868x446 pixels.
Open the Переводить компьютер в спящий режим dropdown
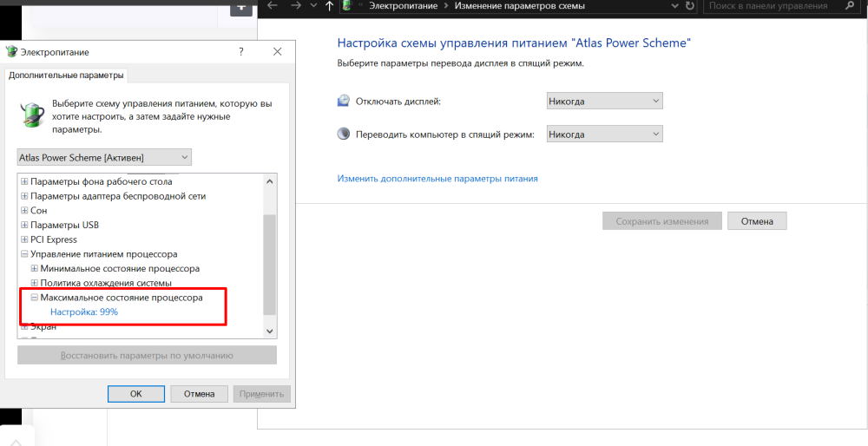(604, 134)
